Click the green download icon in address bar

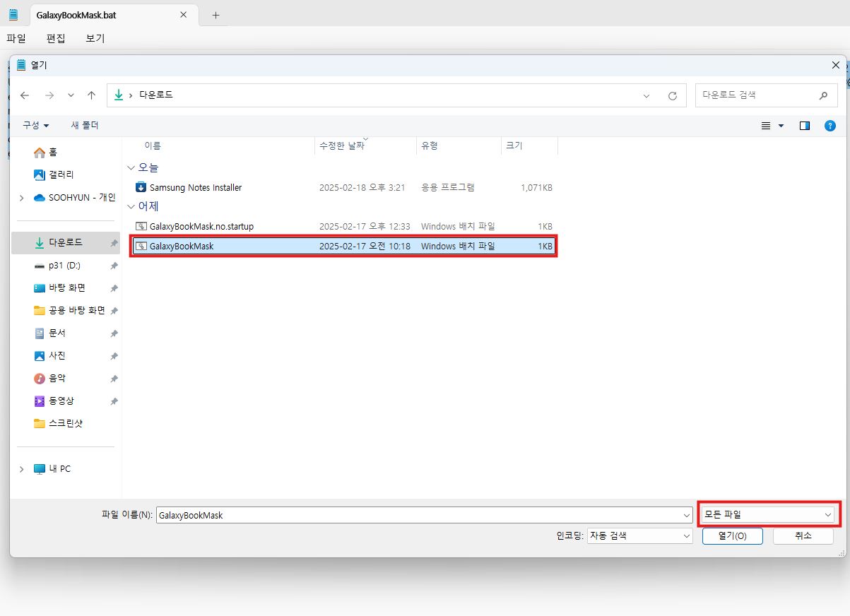[119, 95]
